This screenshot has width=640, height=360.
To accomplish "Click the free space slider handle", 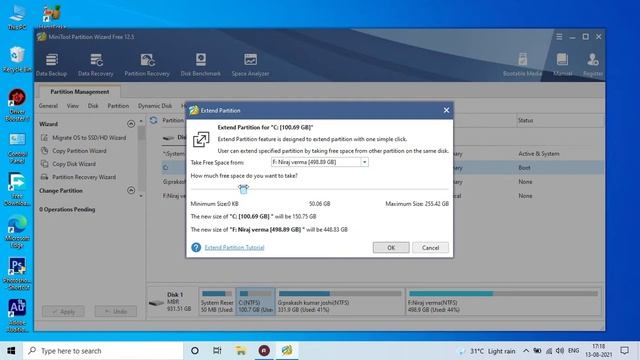I will tap(243, 189).
